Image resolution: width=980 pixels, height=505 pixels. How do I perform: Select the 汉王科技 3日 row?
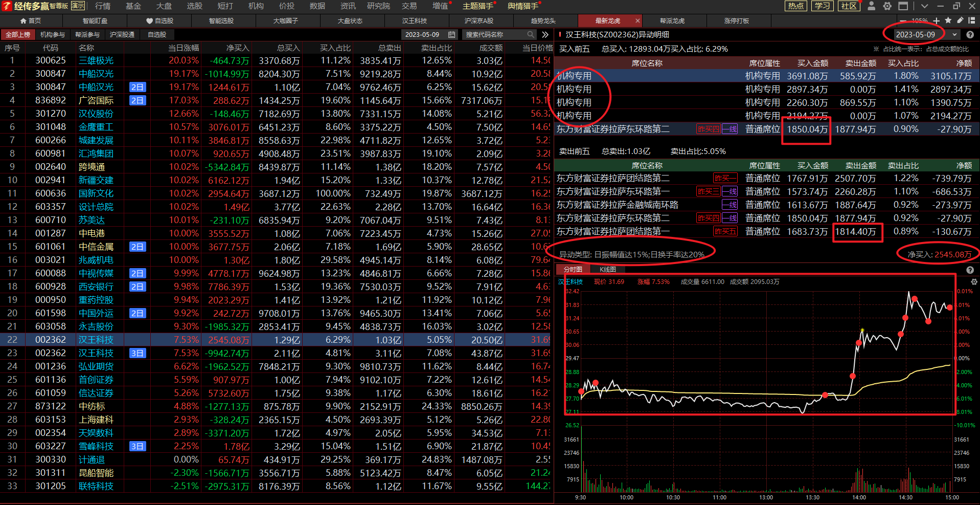click(x=276, y=353)
